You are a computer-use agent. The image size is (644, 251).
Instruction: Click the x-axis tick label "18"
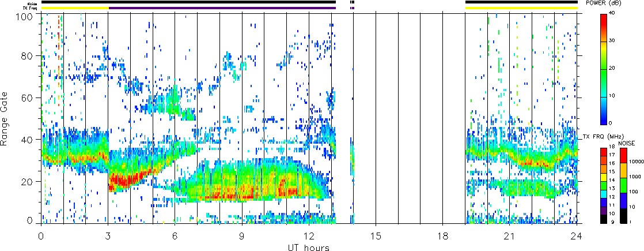pos(443,236)
